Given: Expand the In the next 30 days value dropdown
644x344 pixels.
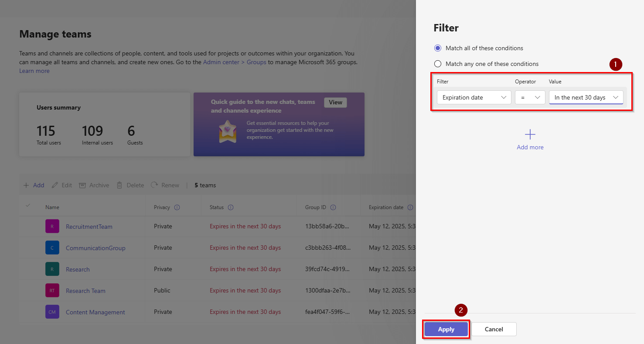Looking at the screenshot, I should pos(586,97).
